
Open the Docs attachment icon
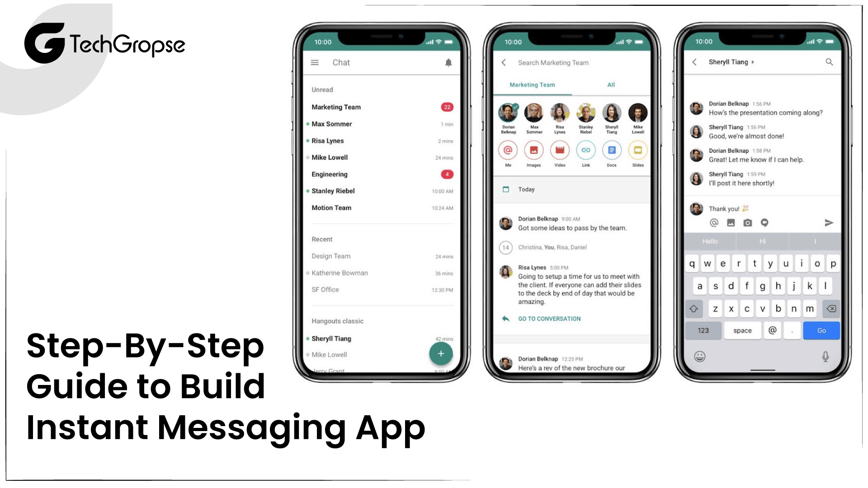(611, 150)
